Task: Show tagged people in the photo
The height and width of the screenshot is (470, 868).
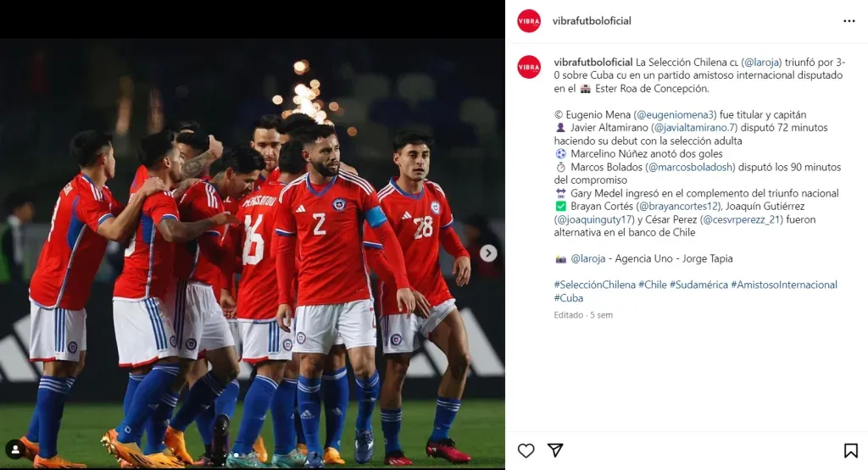Action: [15, 450]
